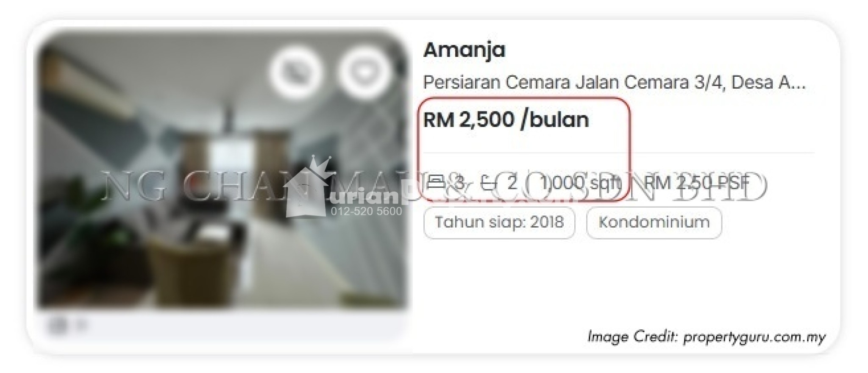868x373 pixels.
Task: Toggle the heart favorite icon
Action: pyautogui.click(x=364, y=72)
